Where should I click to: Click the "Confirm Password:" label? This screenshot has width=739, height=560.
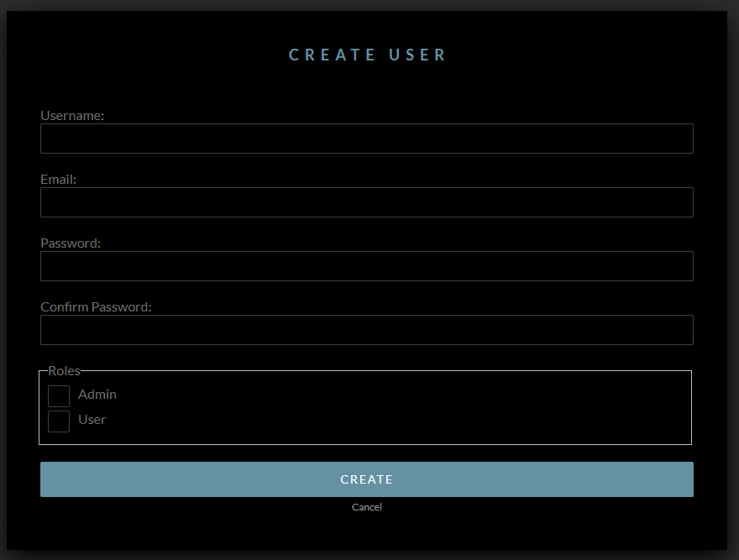click(x=96, y=307)
